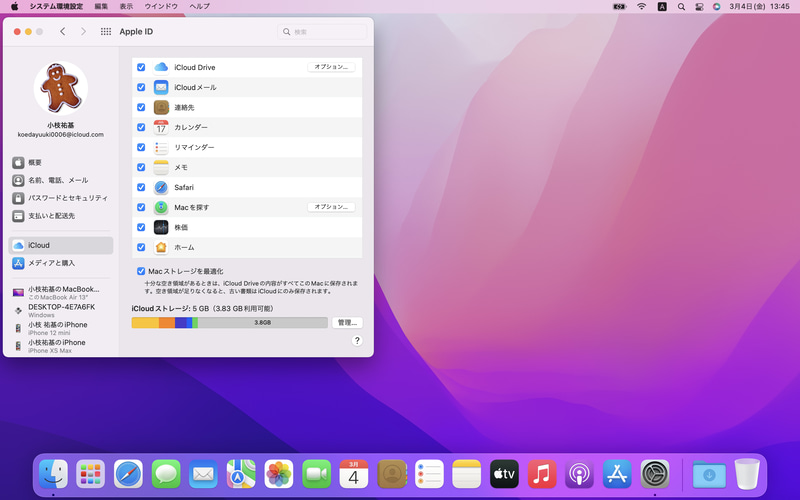This screenshot has width=800, height=500.
Task: Open the 表示 menu
Action: pyautogui.click(x=126, y=6)
